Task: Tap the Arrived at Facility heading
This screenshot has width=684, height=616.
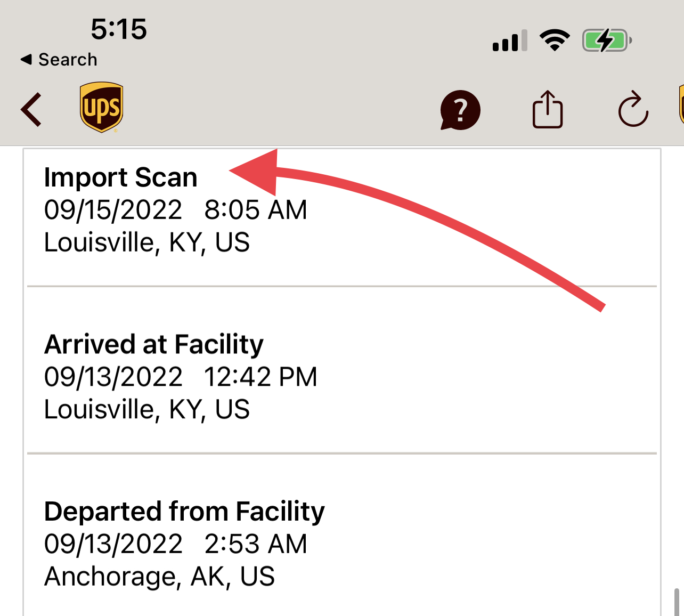Action: (x=153, y=344)
